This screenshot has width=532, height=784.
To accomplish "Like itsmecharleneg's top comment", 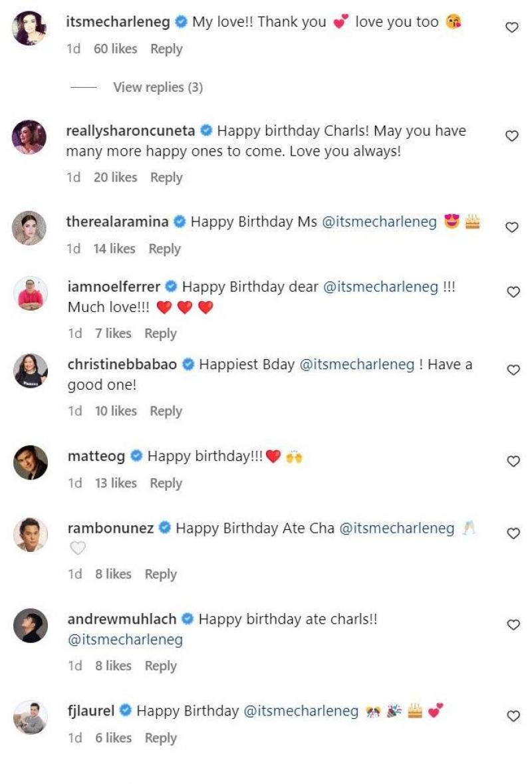I will tap(511, 27).
